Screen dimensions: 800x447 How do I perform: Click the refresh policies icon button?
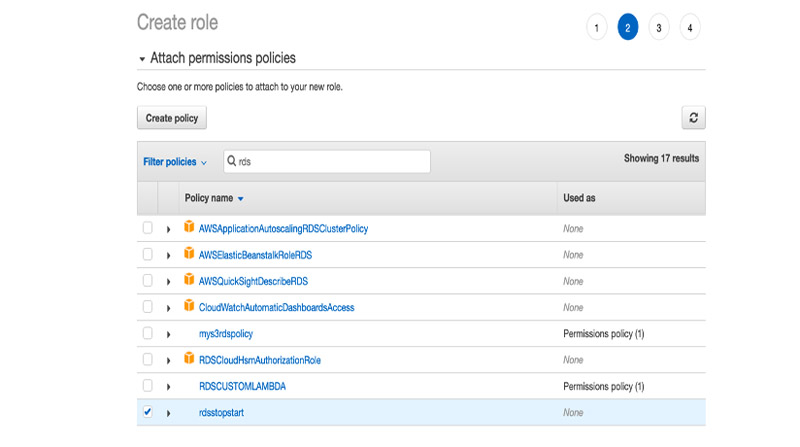pyautogui.click(x=693, y=118)
